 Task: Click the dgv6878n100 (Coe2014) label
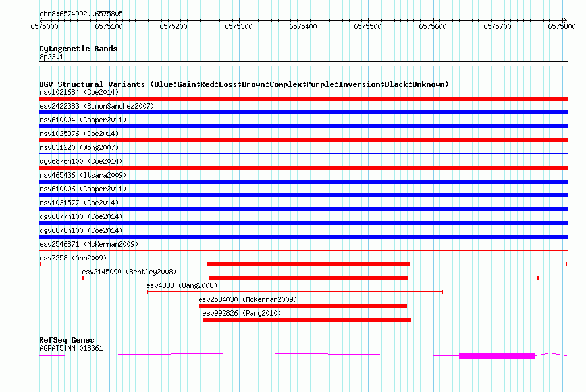(81, 230)
